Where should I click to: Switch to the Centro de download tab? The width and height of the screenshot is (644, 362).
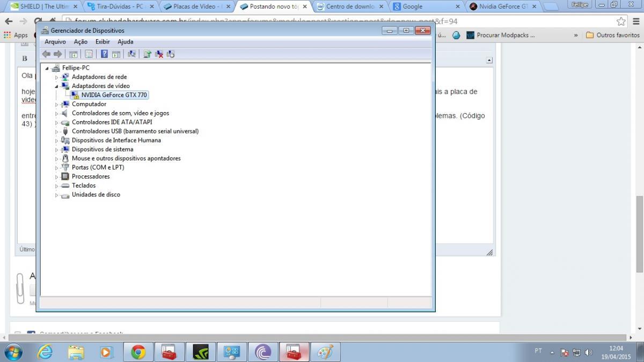[350, 6]
